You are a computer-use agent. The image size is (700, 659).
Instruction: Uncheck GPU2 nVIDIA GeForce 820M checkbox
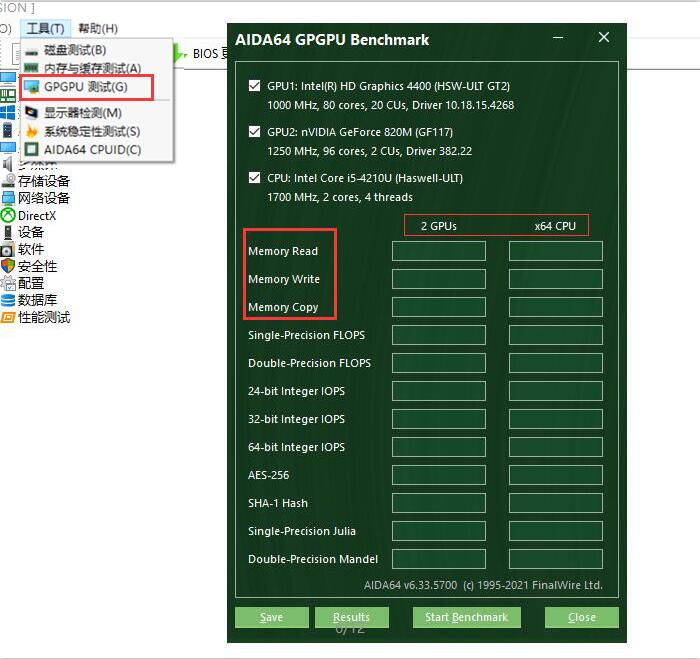(255, 132)
